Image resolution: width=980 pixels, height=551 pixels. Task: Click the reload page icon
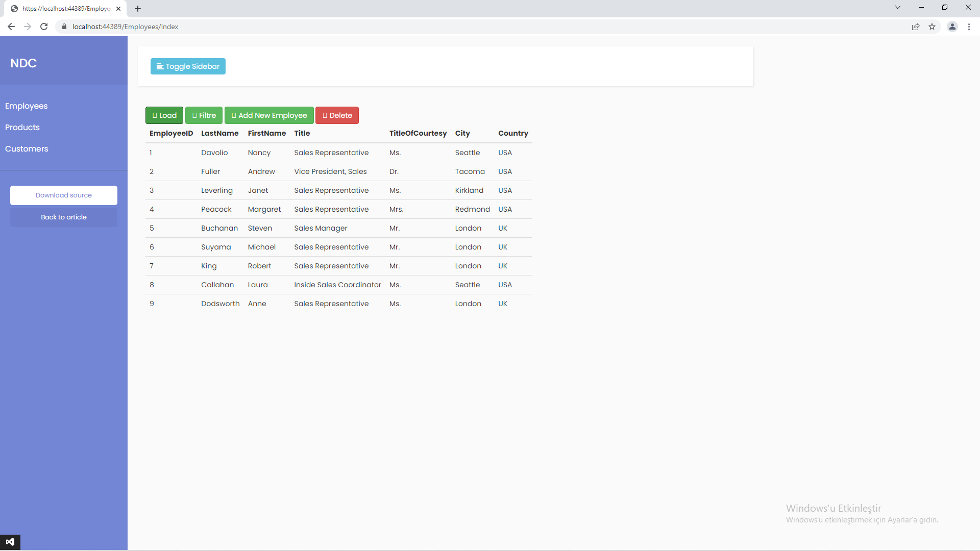coord(44,27)
